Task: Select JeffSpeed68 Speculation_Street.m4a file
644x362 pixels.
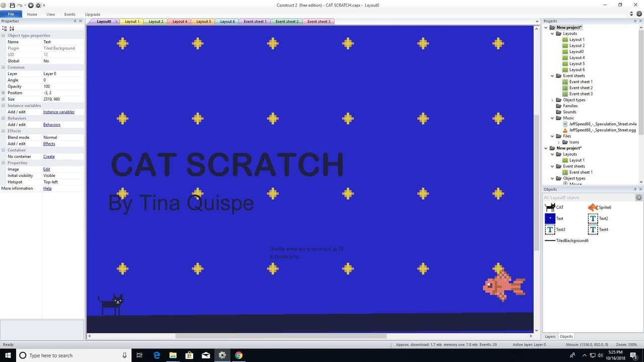Action: point(600,124)
